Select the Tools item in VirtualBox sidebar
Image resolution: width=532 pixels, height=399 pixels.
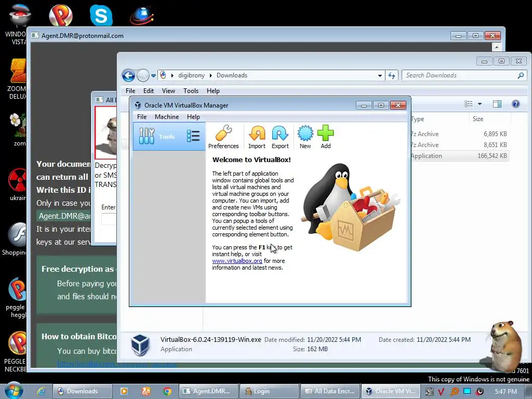point(169,137)
